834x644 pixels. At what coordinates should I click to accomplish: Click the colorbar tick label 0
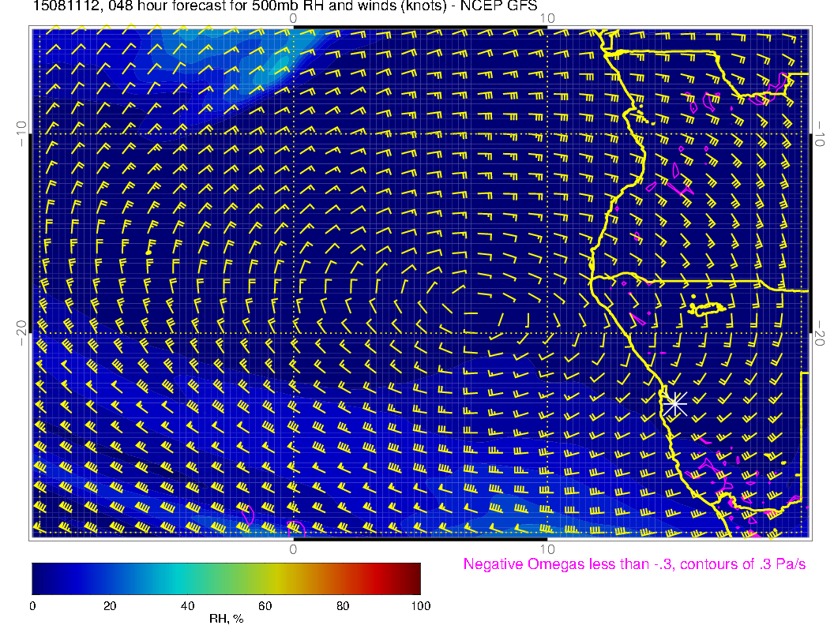[x=32, y=606]
